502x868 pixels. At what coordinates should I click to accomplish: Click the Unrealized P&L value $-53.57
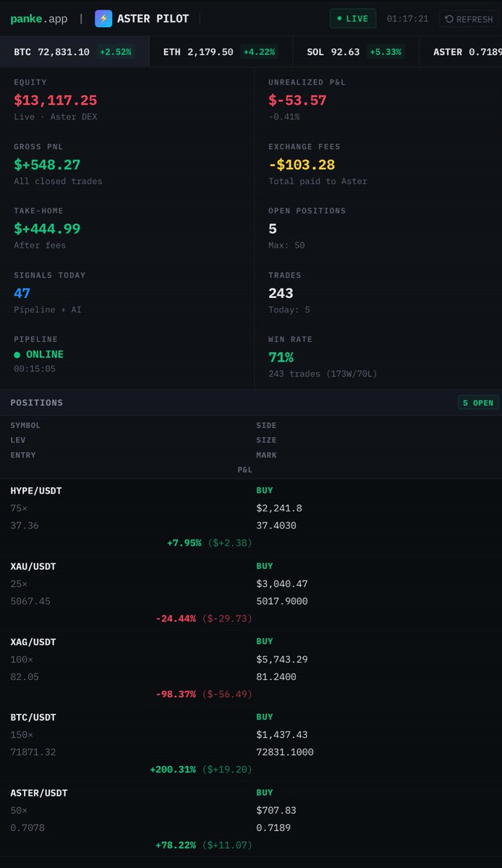click(x=297, y=101)
